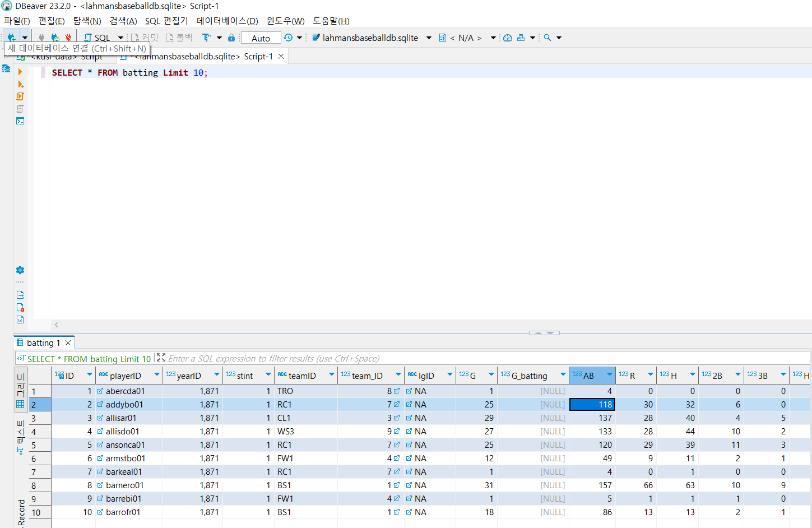This screenshot has width=812, height=528.
Task: Click the 롤백 (rollback) button
Action: [x=179, y=38]
